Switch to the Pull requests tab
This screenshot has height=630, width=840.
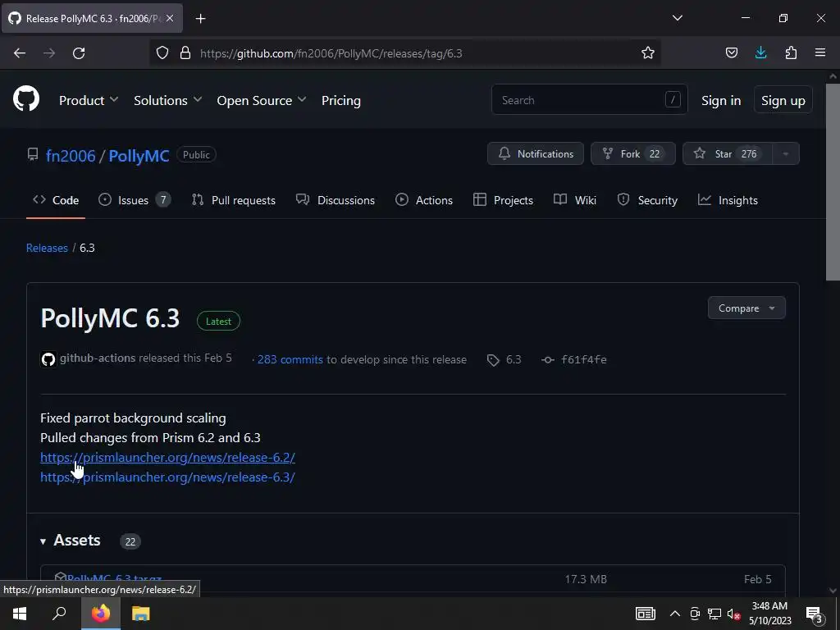click(x=234, y=200)
